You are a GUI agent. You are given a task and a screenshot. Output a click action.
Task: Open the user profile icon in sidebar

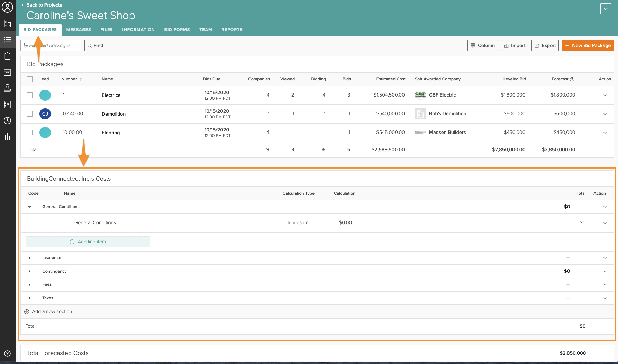point(7,7)
